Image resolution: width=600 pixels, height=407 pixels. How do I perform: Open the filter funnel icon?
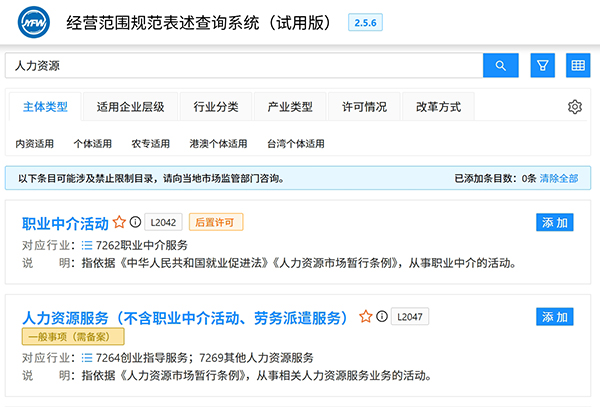[x=542, y=66]
